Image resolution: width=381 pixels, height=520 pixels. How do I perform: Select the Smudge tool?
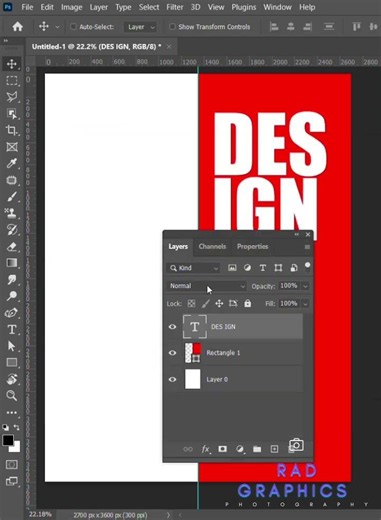pyautogui.click(x=12, y=279)
